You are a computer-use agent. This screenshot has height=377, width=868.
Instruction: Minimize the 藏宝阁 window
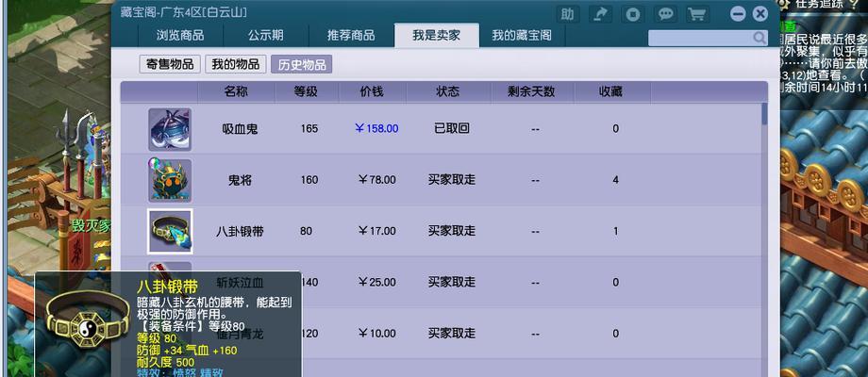pyautogui.click(x=738, y=14)
